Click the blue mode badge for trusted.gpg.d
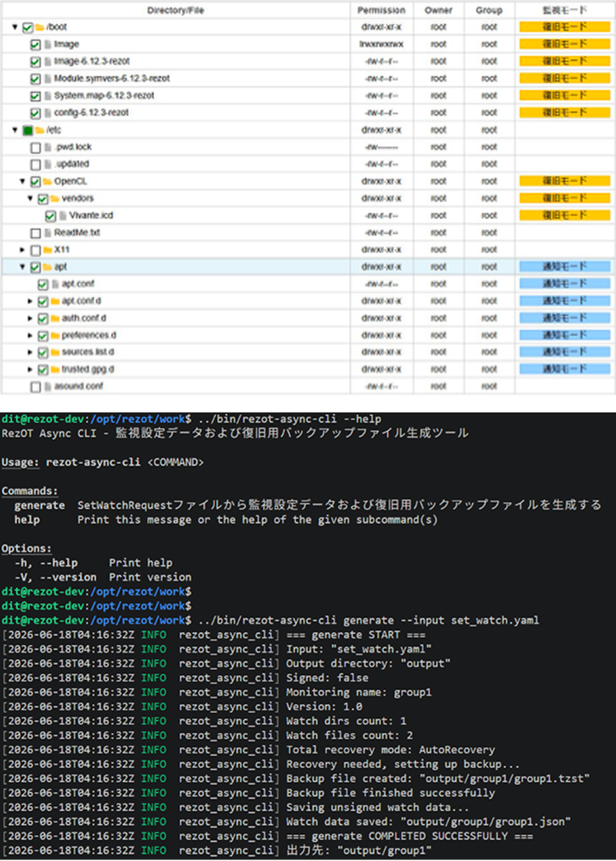The image size is (616, 861). coord(564,369)
